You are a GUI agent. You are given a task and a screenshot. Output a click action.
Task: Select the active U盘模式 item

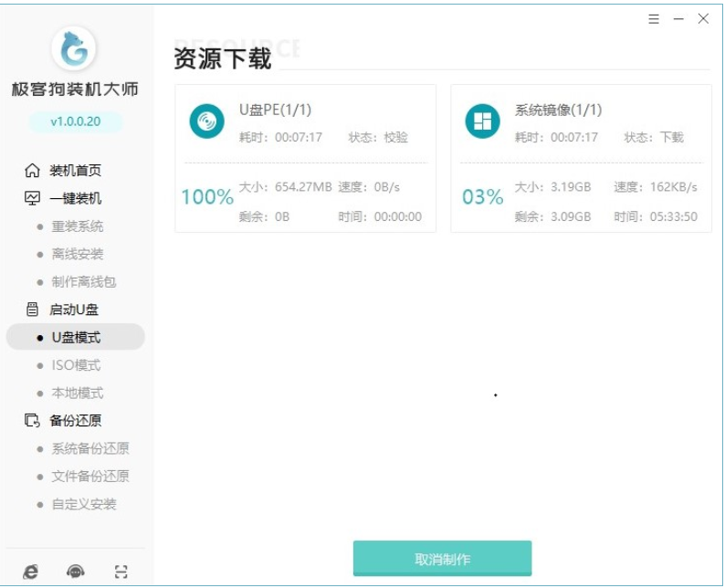[76, 338]
